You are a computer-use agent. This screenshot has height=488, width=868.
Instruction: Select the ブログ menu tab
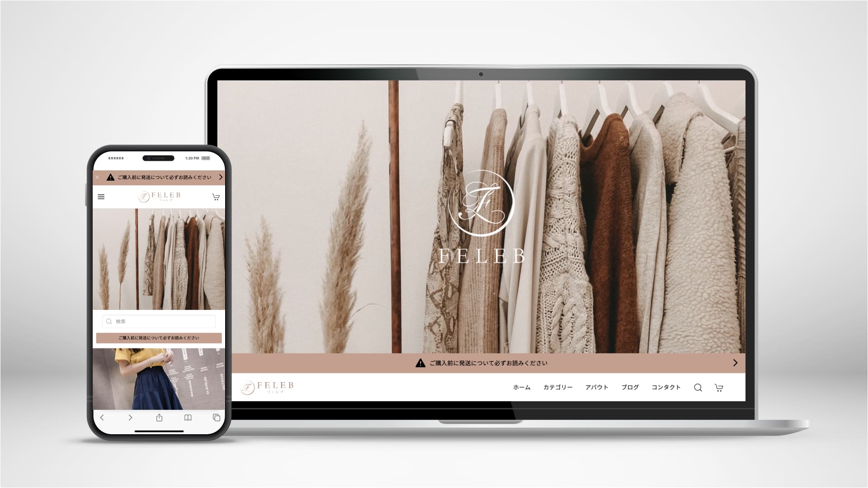pos(629,387)
